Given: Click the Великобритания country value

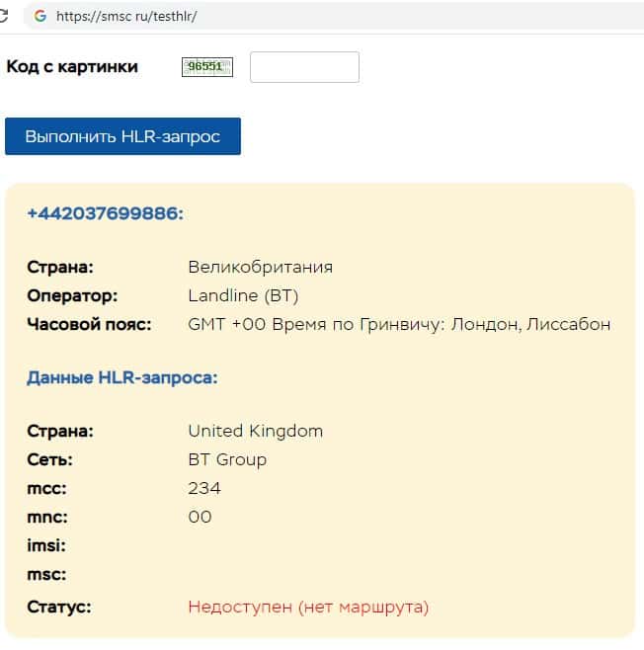Looking at the screenshot, I should coord(260,267).
